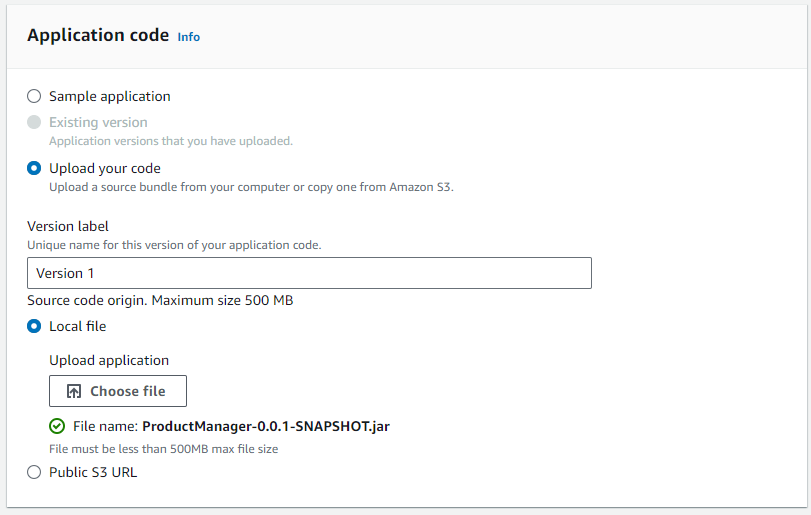Click the Application code heading

(98, 35)
